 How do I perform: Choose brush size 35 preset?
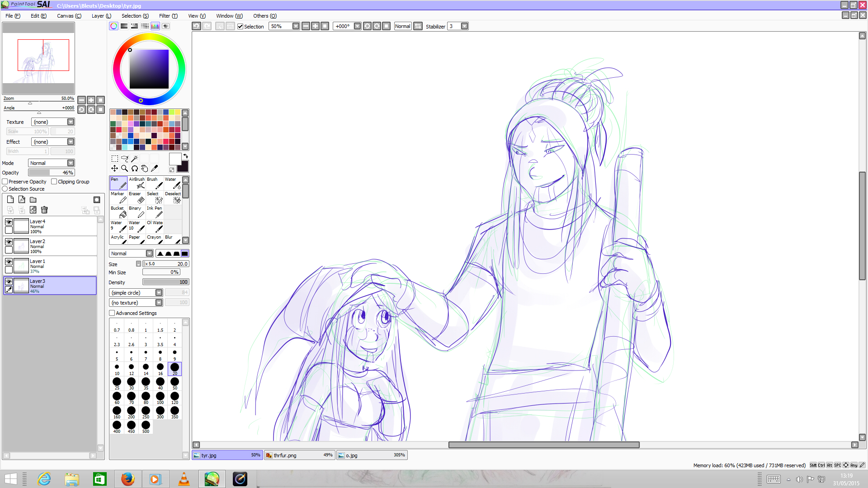(146, 384)
